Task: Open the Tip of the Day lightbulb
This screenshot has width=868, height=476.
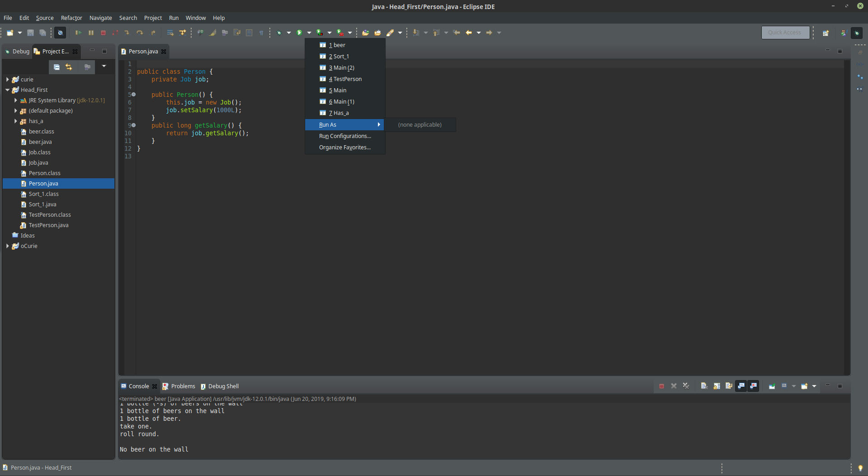Action: coord(860,468)
